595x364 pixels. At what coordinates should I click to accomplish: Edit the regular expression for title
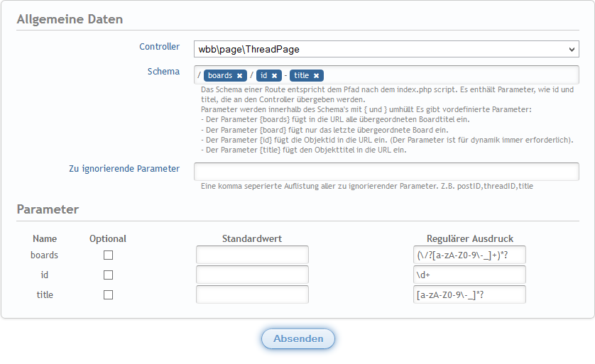[469, 294]
